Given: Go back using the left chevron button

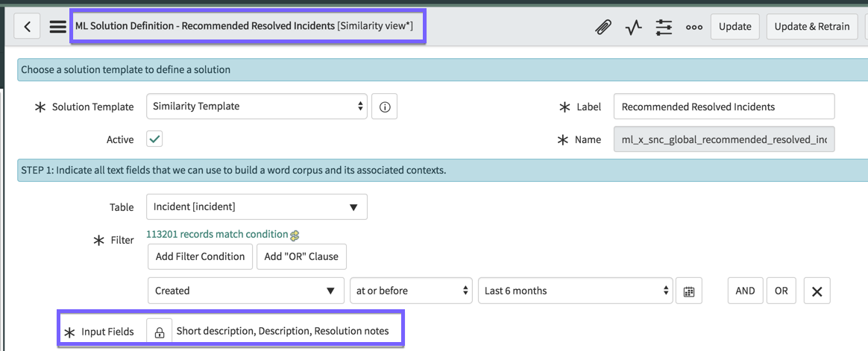Looking at the screenshot, I should [x=27, y=27].
